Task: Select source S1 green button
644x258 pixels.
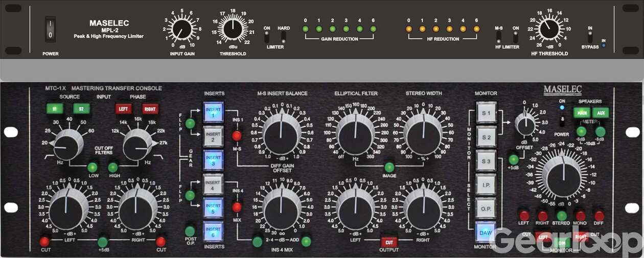Action: pos(54,108)
